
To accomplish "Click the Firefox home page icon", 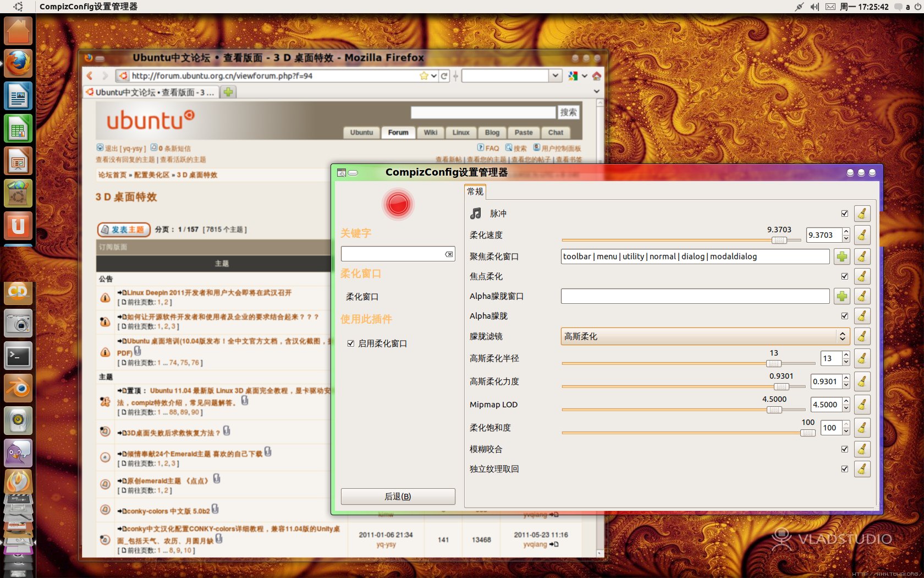I will pos(596,76).
